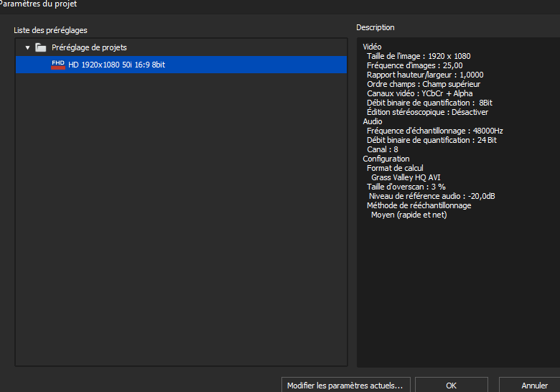Click the Liste des préréglages label
Viewport: 560px width, 392px height.
coord(50,30)
